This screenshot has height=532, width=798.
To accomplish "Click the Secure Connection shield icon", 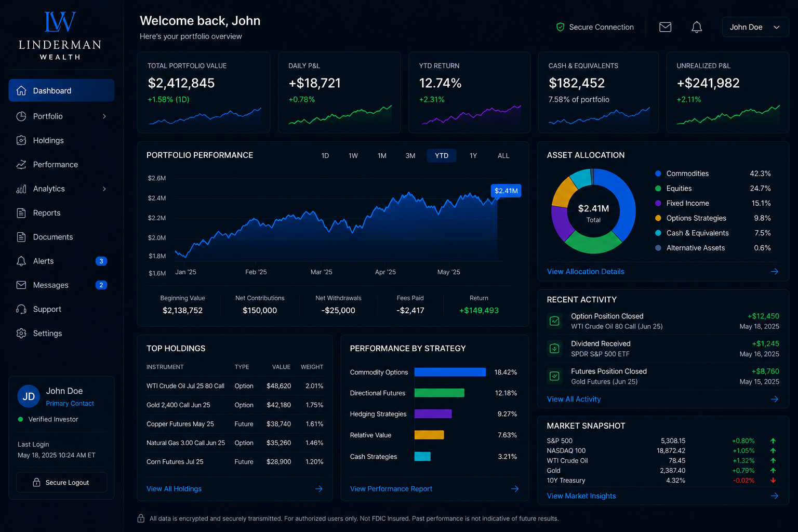I will (x=560, y=27).
